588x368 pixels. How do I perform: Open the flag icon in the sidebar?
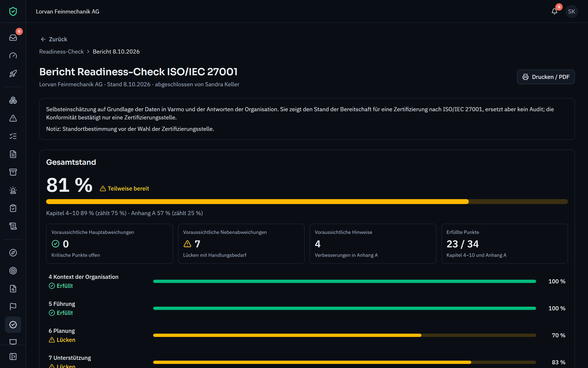[13, 307]
